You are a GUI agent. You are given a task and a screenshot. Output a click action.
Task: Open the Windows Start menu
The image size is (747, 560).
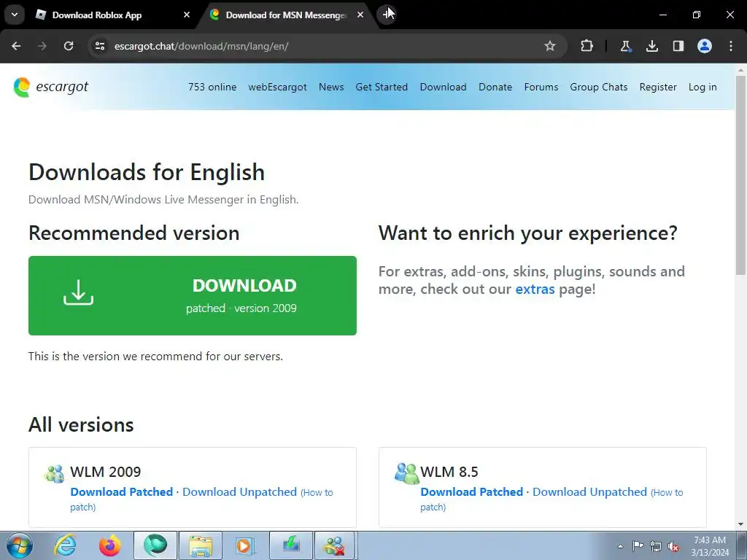click(19, 545)
